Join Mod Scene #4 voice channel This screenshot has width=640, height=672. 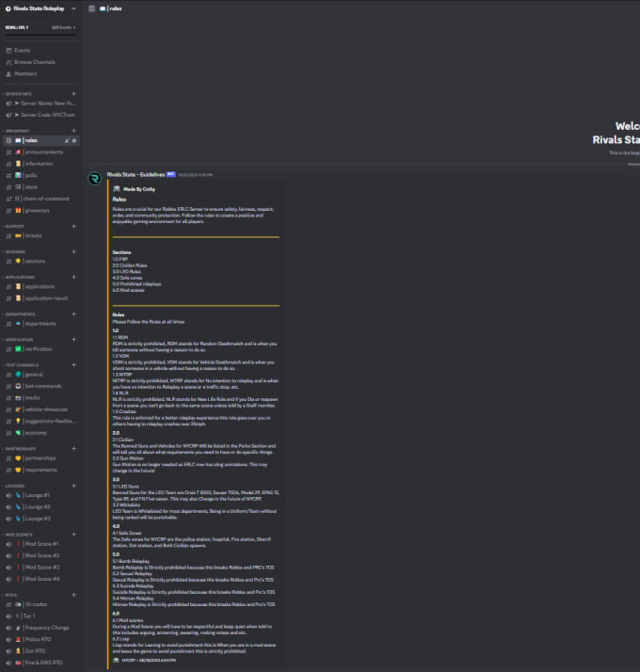tap(40, 579)
